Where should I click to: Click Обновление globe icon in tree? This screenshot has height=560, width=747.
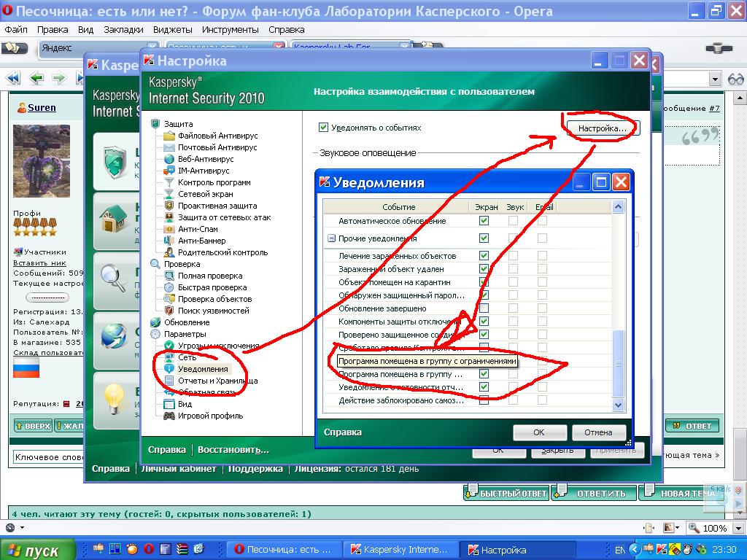[x=155, y=322]
